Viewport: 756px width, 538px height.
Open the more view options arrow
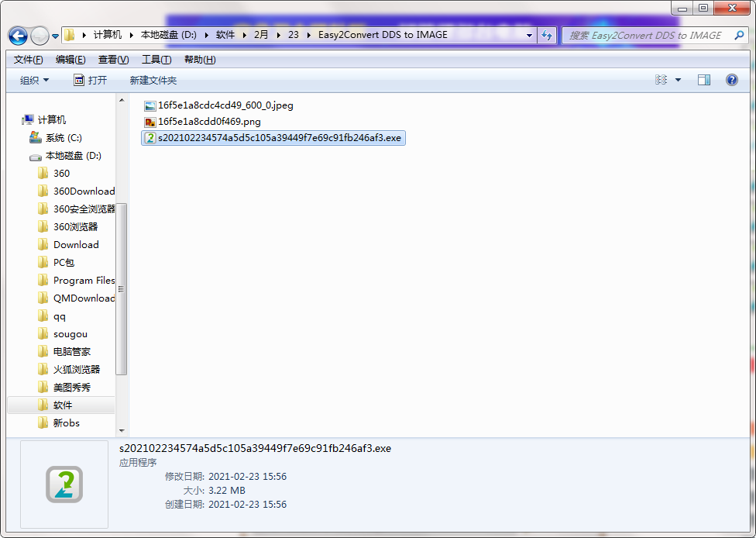coord(678,80)
